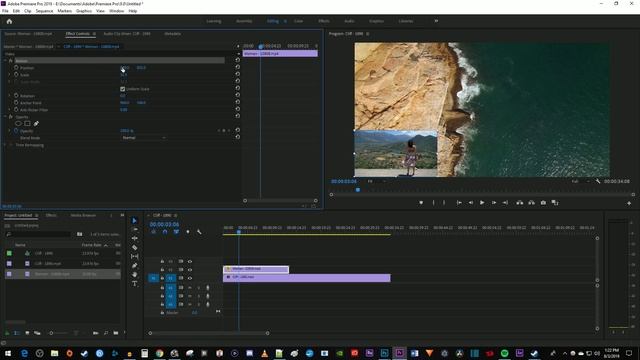Screen dimensions: 640x360
Task: Toggle linked selection in the timeline
Action: tap(176, 232)
